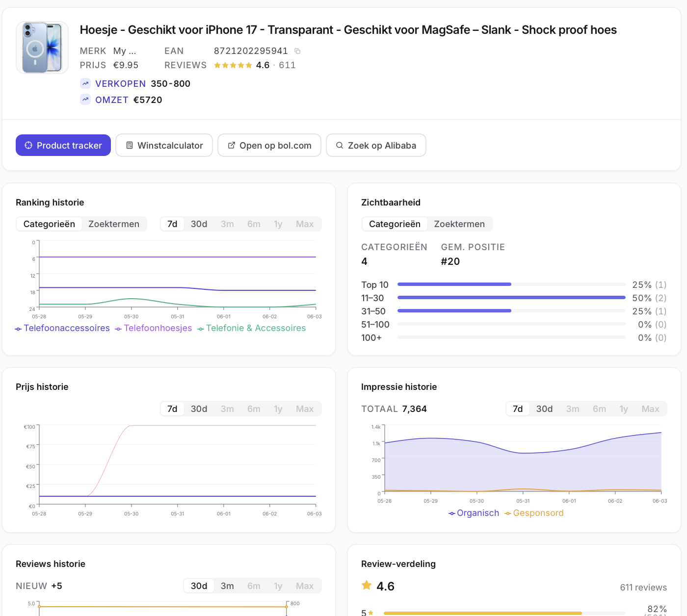Image resolution: width=687 pixels, height=616 pixels.
Task: Toggle Telefonie & Accessoires legend series
Action: point(251,328)
